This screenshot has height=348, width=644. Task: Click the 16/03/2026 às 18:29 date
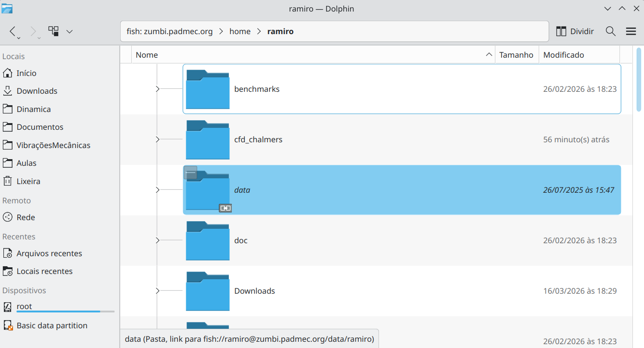click(x=580, y=291)
